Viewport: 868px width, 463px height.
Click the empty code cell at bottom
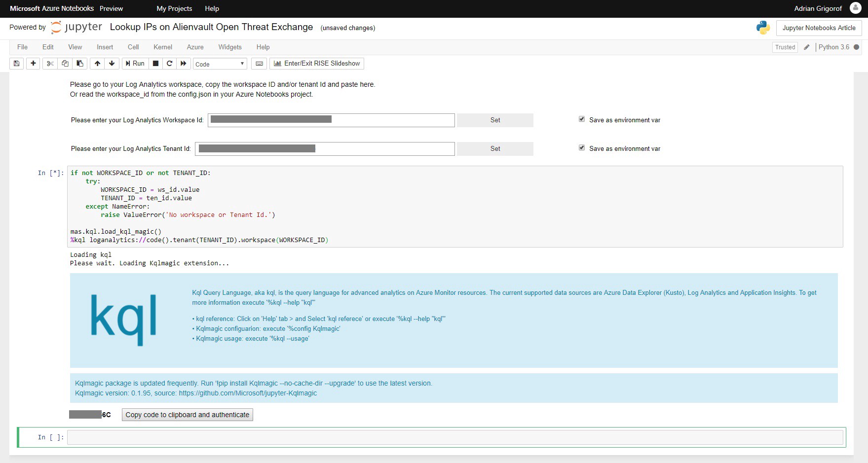tap(455, 437)
